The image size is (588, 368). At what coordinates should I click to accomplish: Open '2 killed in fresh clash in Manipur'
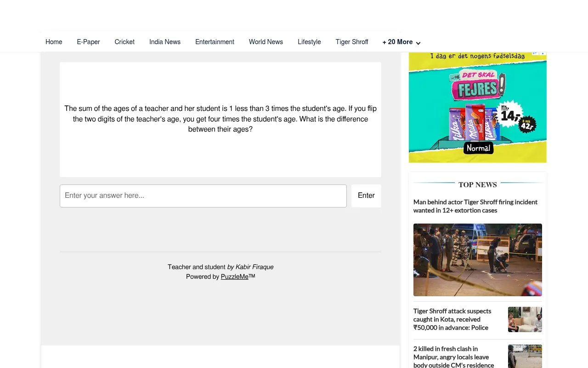click(x=453, y=357)
